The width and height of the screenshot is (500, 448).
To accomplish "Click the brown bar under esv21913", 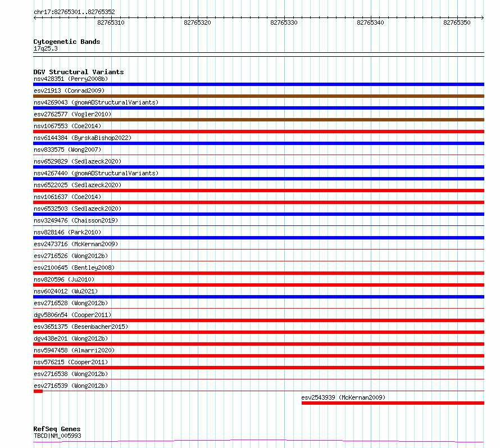I will 258,96.
